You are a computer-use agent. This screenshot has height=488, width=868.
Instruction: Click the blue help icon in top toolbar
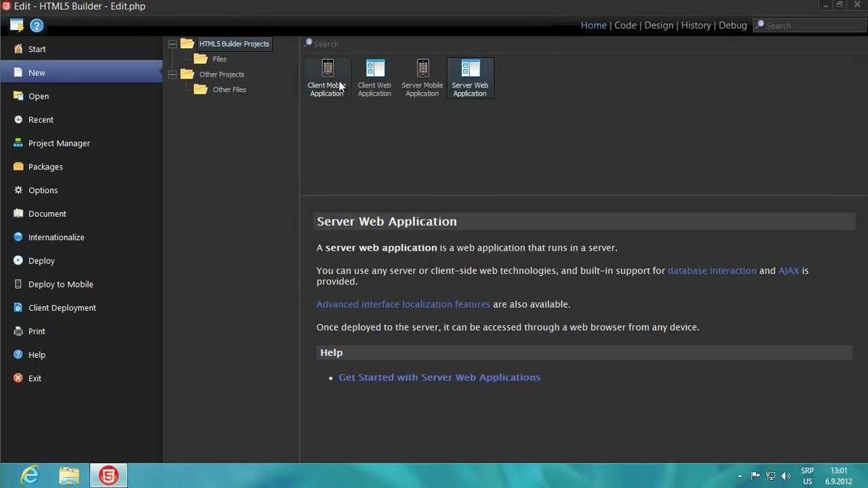[x=37, y=26]
